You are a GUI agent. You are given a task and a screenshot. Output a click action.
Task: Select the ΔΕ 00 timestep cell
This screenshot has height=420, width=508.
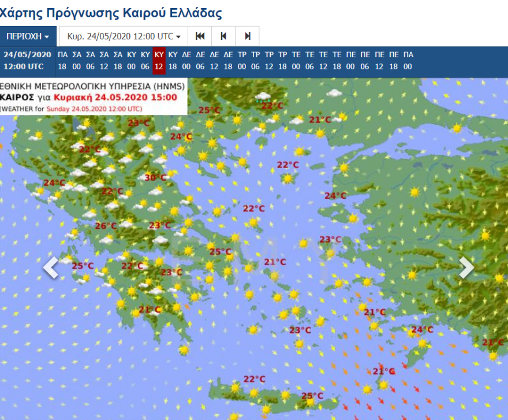point(185,61)
